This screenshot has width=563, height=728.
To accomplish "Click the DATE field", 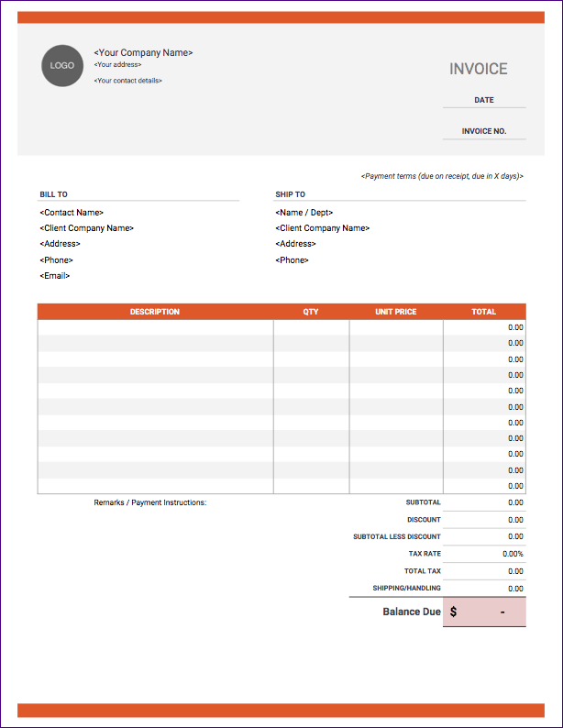I will pos(483,100).
